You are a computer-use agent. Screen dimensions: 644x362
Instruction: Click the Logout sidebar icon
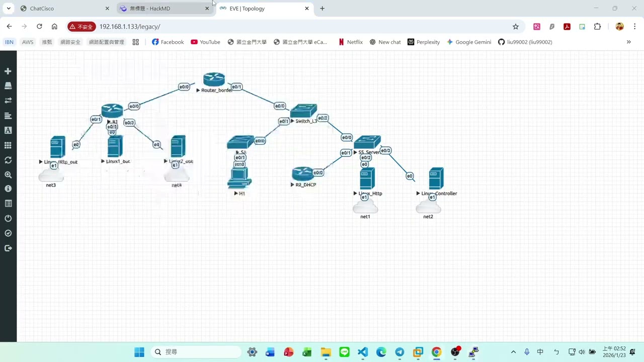(x=8, y=248)
